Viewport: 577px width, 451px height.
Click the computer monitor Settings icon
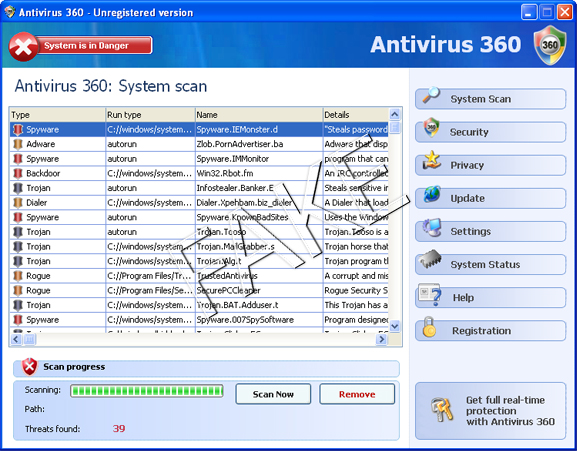click(x=432, y=227)
